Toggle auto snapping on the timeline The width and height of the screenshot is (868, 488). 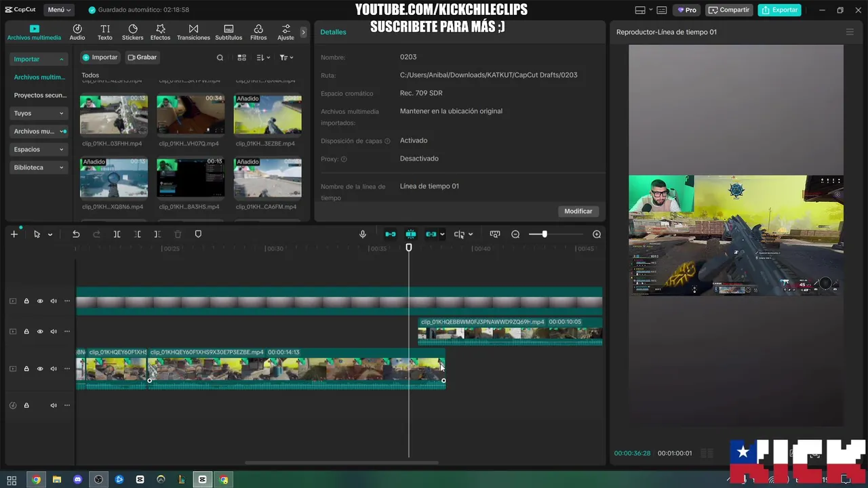411,235
